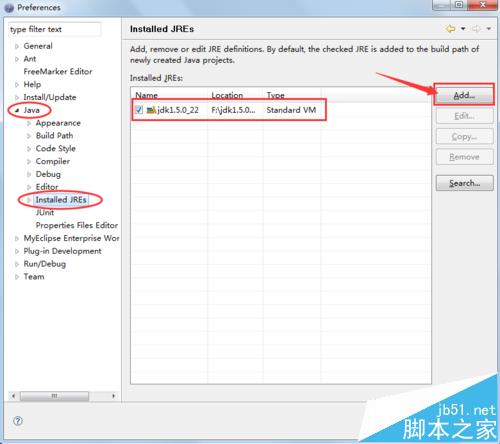The width and height of the screenshot is (500, 444).
Task: Click the help question mark icon
Action: coord(18,421)
